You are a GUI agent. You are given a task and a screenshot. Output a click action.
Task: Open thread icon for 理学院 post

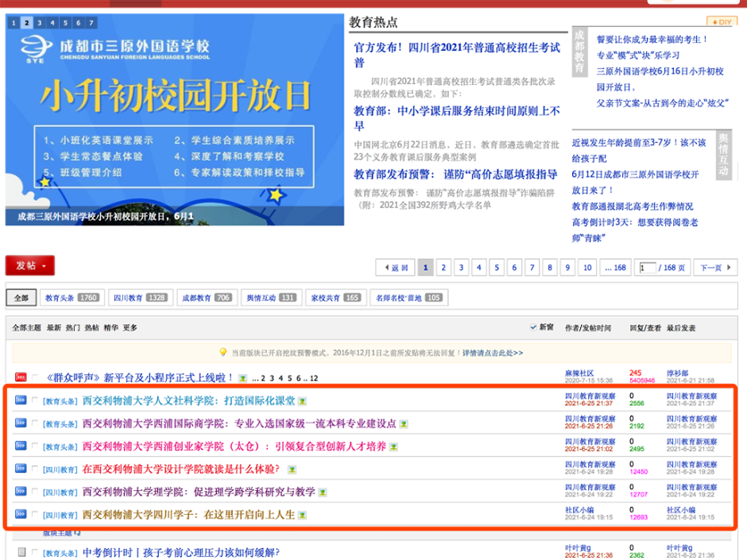coord(21,490)
